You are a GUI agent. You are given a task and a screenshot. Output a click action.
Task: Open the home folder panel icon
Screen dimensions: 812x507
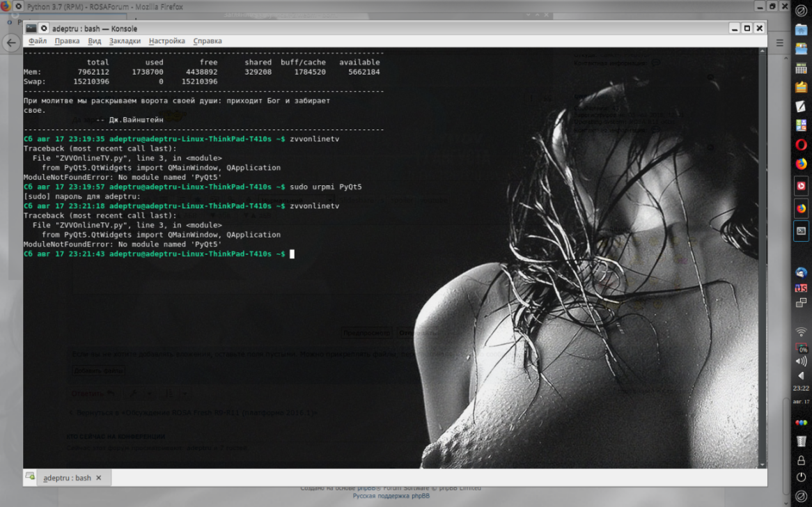coord(801,29)
